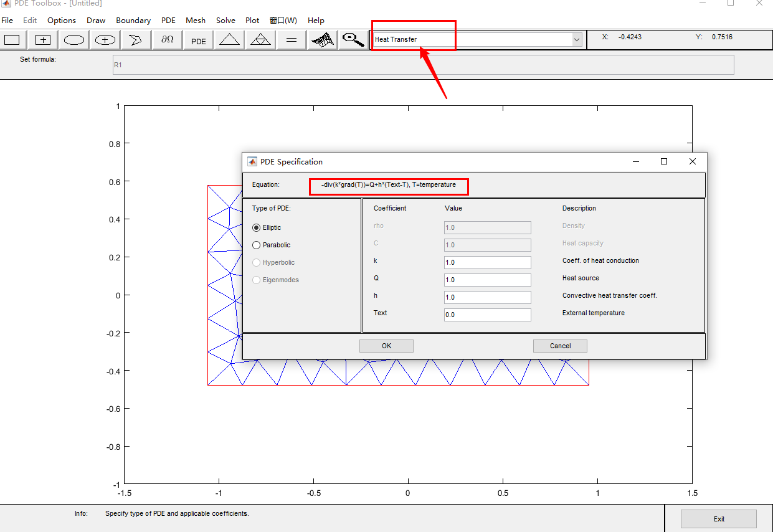
Task: Click the h convective coefficient field
Action: click(x=488, y=297)
